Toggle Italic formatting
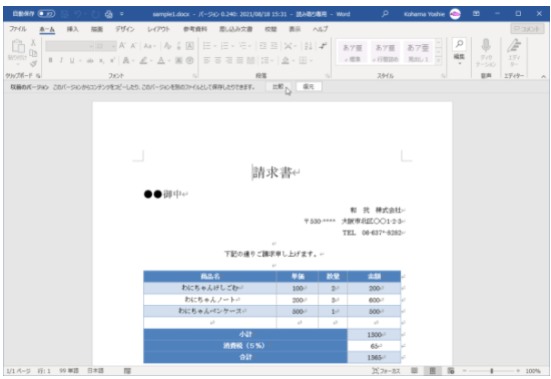Image resolution: width=551 pixels, height=379 pixels. point(61,60)
